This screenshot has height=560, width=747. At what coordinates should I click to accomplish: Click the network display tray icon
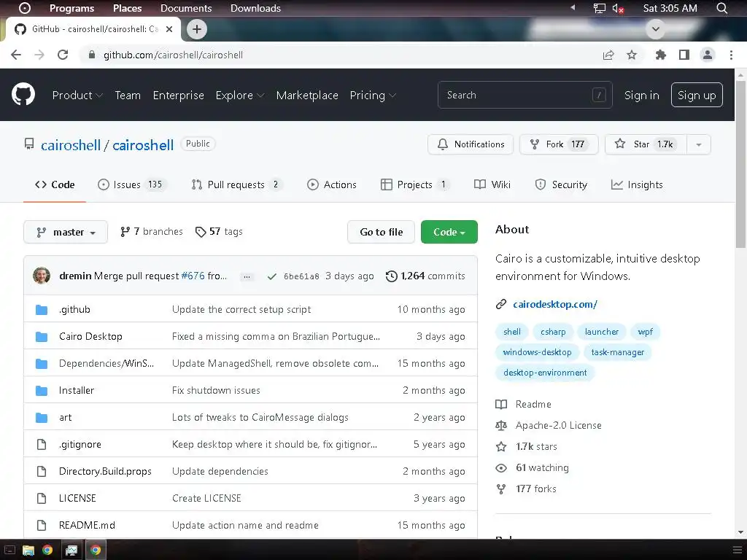pos(599,8)
